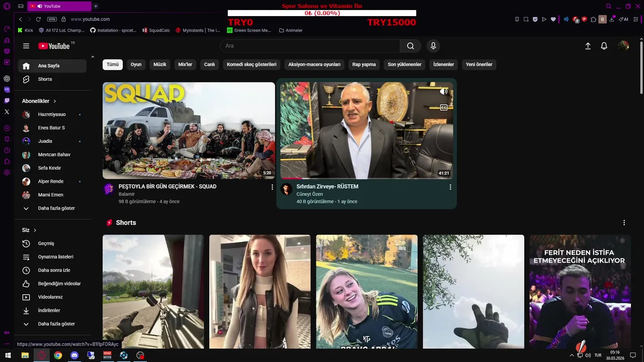The image size is (644, 362).
Task: Open X (Twitter) in Opera sidebar
Action: 7,112
